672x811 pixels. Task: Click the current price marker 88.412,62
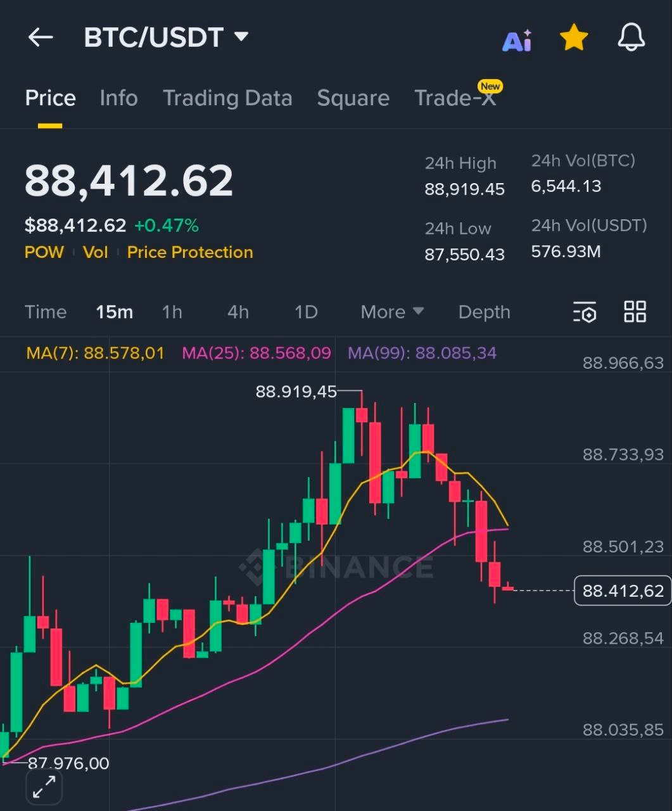pyautogui.click(x=622, y=591)
